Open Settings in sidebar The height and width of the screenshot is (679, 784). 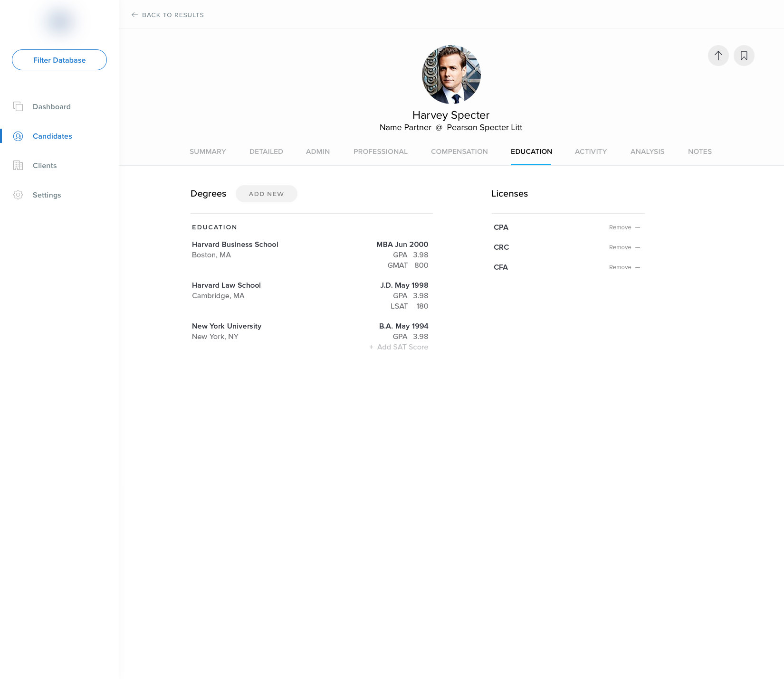click(47, 195)
